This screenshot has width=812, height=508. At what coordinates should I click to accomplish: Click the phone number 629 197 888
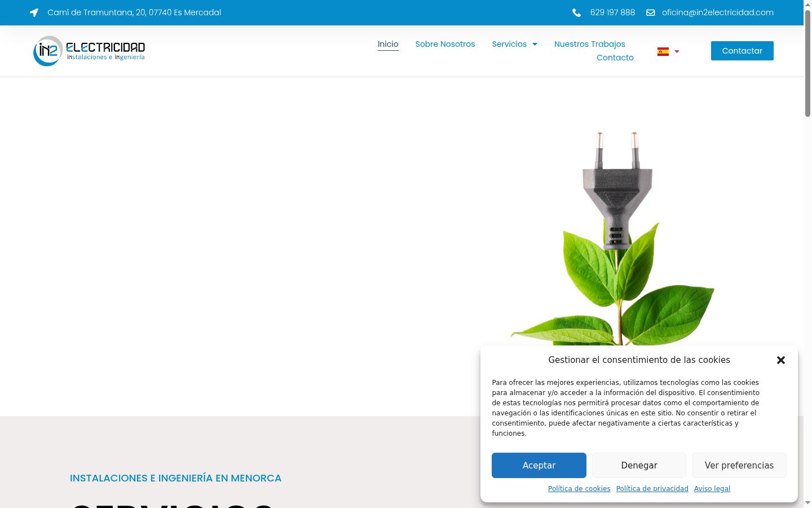612,12
